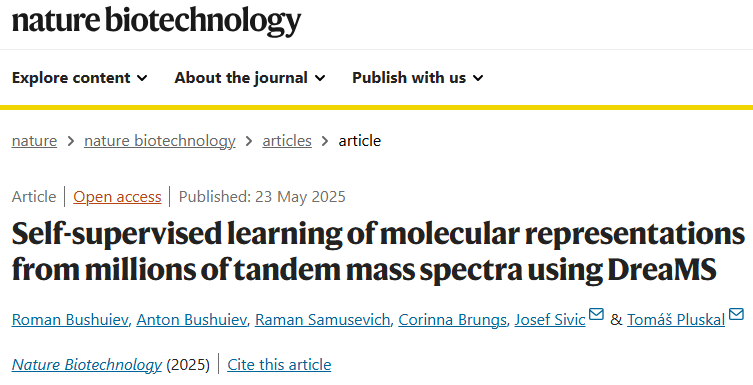Open Corinna Brungs's author link
The height and width of the screenshot is (385, 753).
[x=452, y=320]
